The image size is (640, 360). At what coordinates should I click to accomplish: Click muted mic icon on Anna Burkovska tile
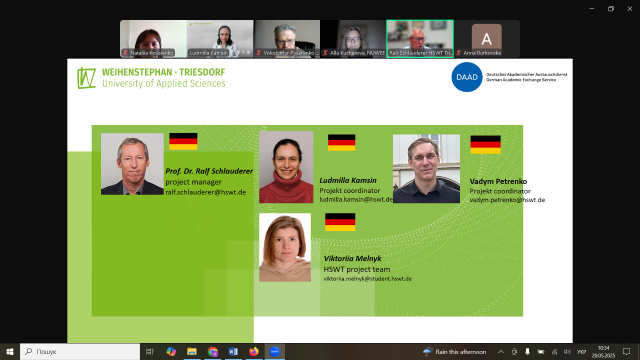pyautogui.click(x=459, y=53)
